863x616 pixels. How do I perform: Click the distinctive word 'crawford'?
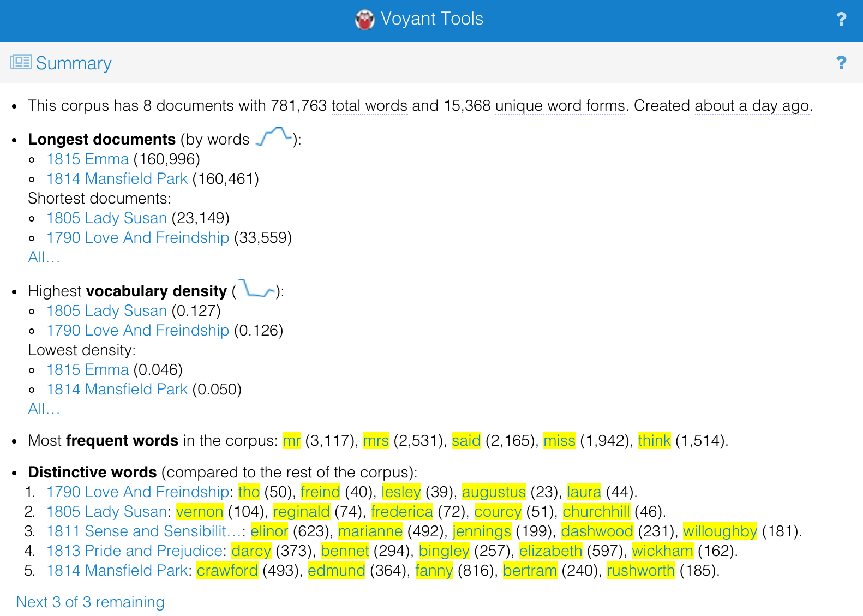click(227, 571)
